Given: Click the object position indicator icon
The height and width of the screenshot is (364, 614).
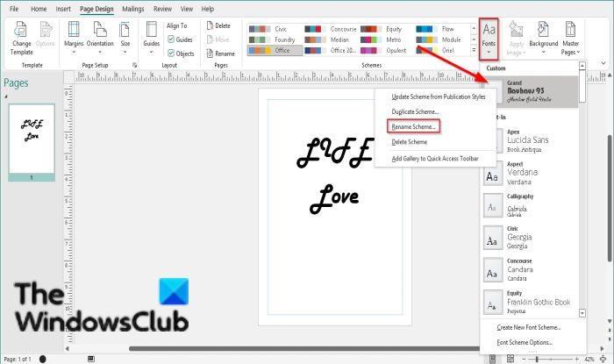Looking at the screenshot, I should click(91, 359).
